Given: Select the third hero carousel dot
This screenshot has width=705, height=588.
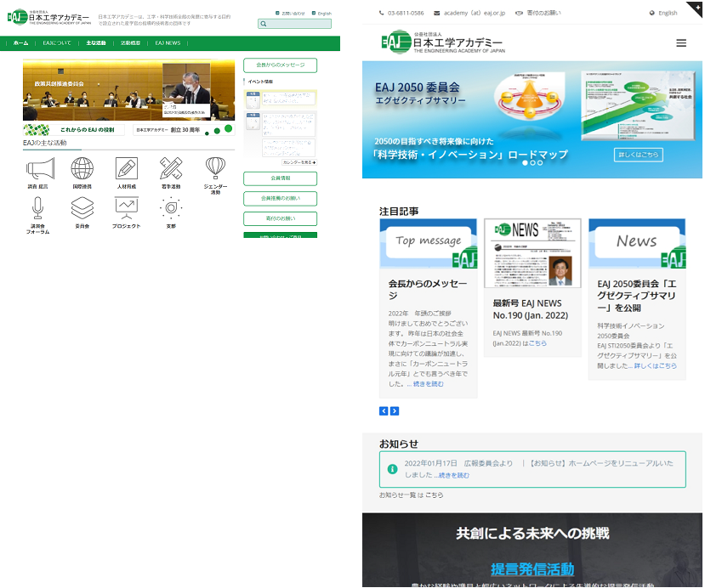Looking at the screenshot, I should (540, 163).
